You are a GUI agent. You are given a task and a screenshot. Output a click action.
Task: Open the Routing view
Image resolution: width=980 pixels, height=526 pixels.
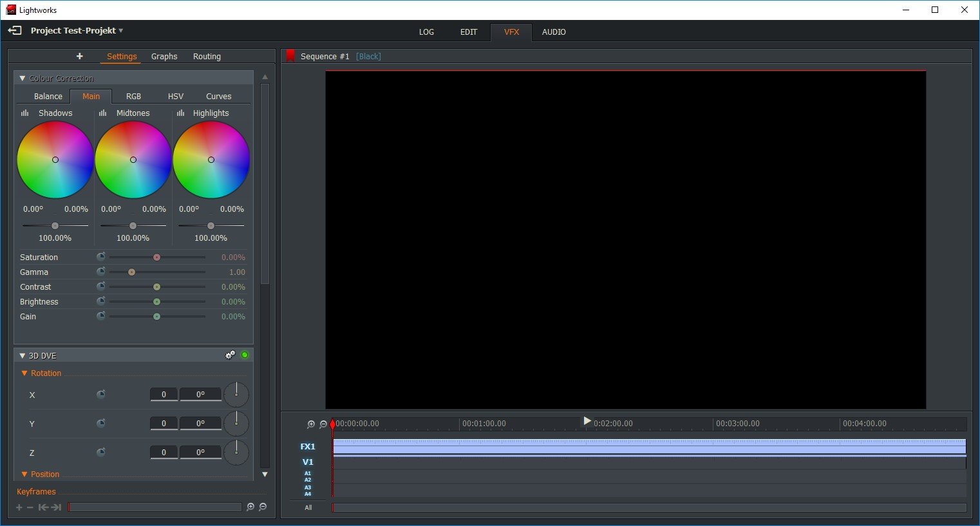tap(207, 57)
